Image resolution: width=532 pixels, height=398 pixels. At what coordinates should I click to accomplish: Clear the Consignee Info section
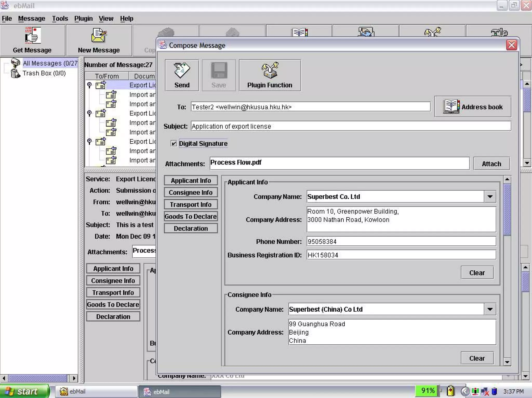click(x=477, y=358)
